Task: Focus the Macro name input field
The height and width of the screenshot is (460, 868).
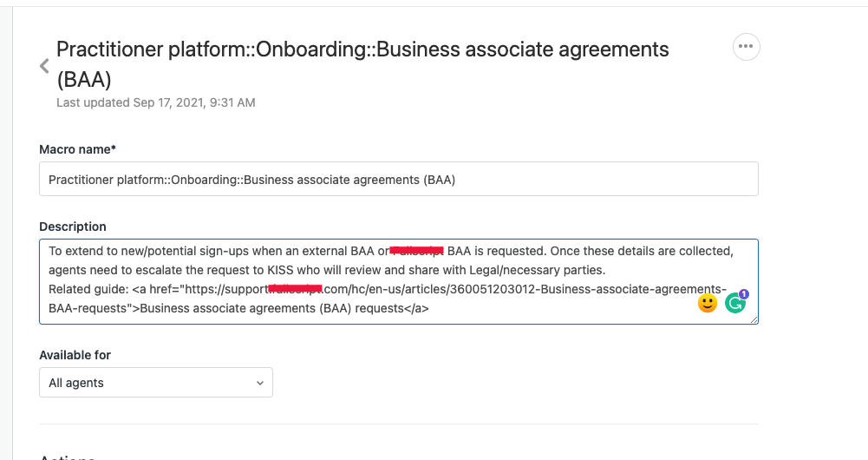Action: click(399, 180)
